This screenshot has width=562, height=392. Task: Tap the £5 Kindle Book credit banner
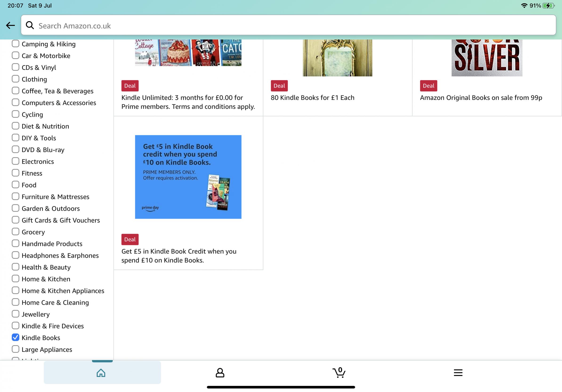[x=188, y=177]
